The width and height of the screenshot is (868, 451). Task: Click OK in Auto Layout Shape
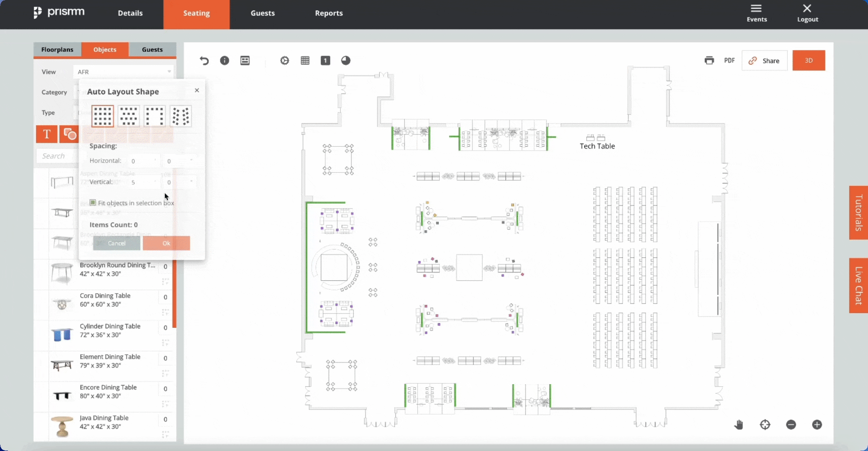[x=166, y=243]
